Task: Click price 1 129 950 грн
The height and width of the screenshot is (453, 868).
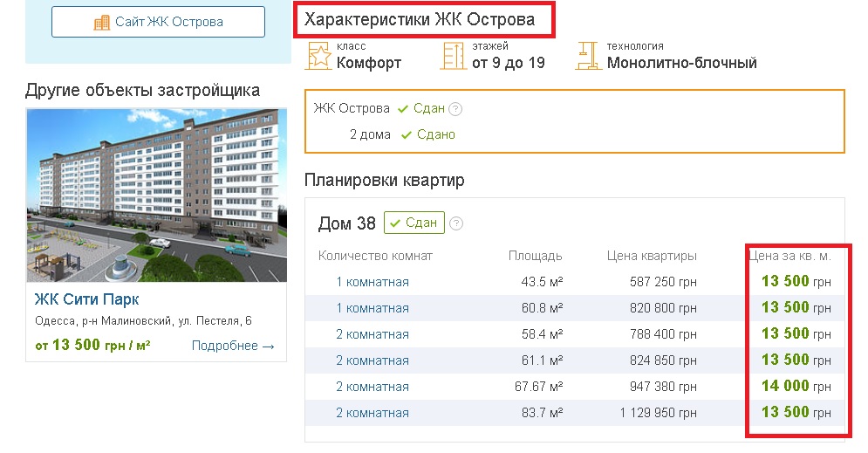Action: 658,413
